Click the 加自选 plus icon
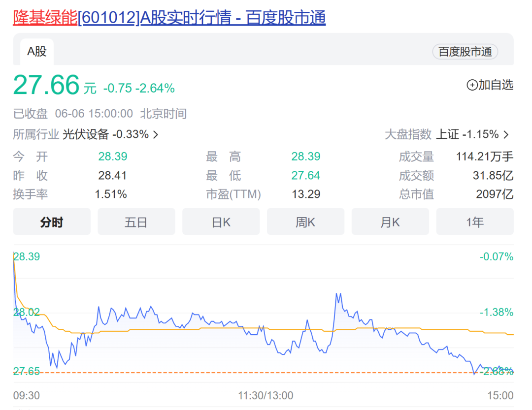 [x=472, y=85]
